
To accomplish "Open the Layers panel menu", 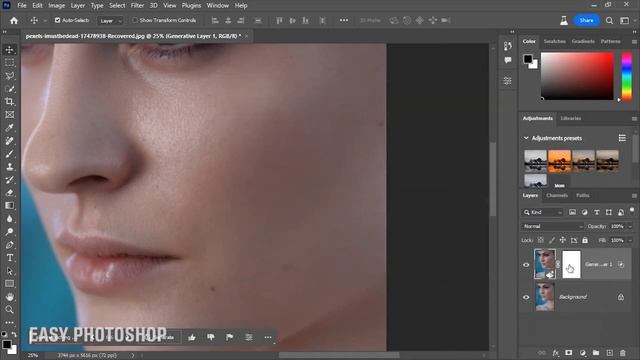I will tap(634, 196).
